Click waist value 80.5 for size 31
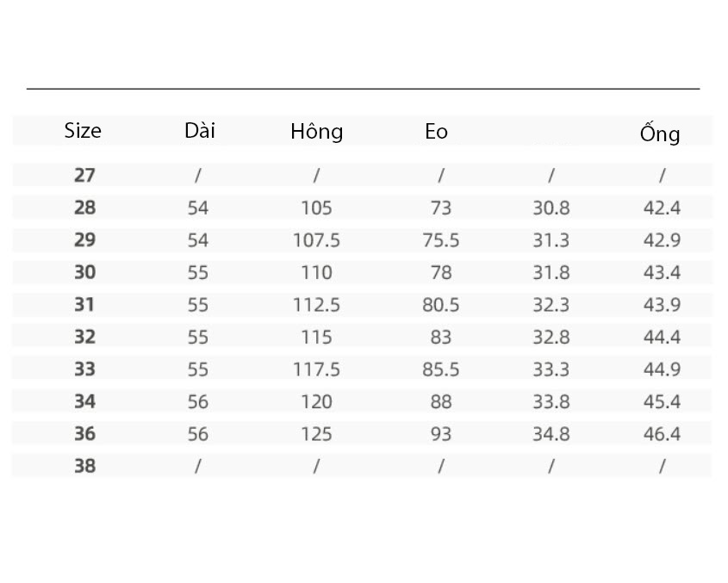Viewport: 728px width, 583px height. tap(440, 305)
